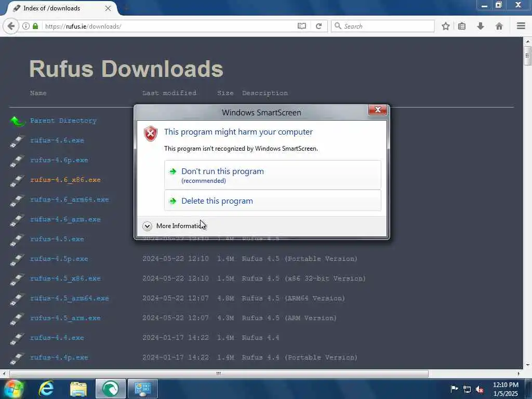Viewport: 532px width, 399px height.
Task: Open the Parent Directory link
Action: point(63,121)
